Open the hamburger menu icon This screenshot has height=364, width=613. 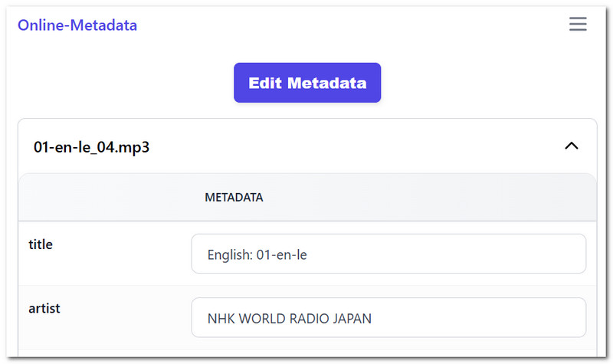click(x=578, y=24)
